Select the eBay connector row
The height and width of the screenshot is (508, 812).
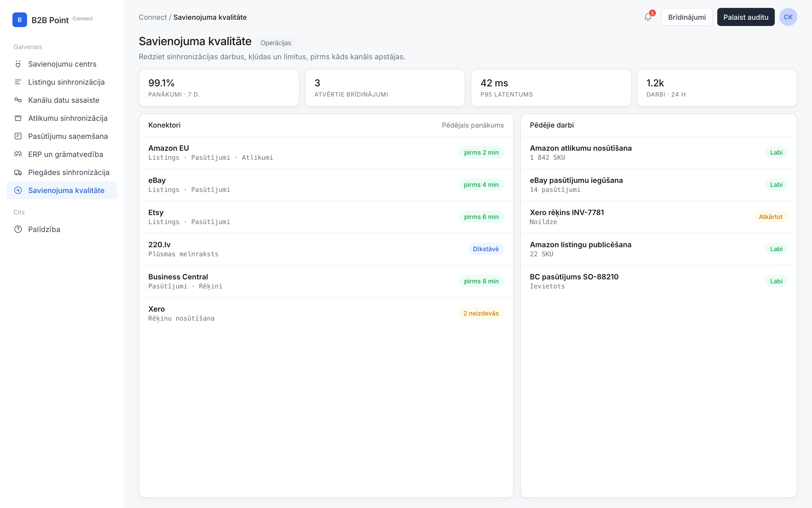326,185
